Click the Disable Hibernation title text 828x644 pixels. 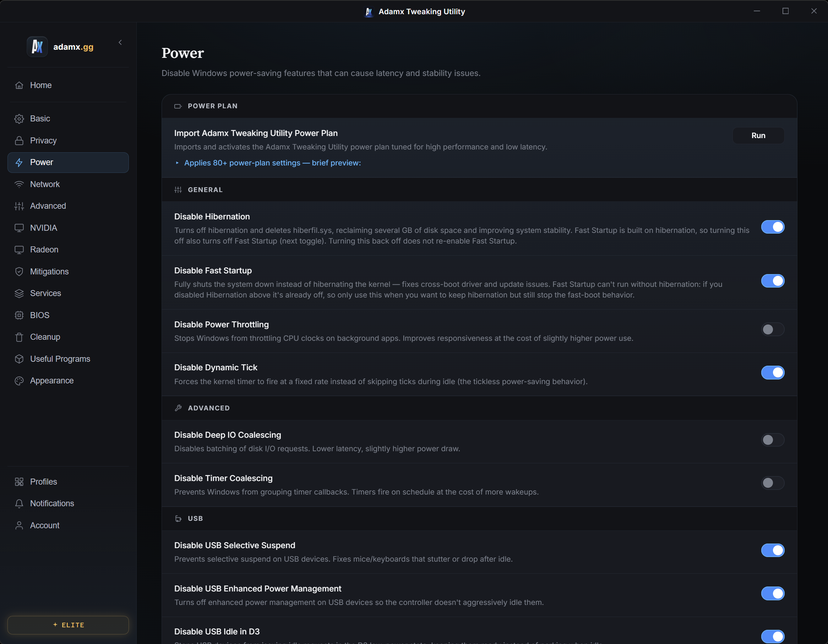212,217
